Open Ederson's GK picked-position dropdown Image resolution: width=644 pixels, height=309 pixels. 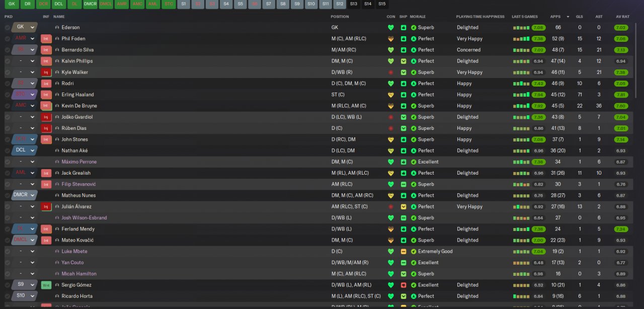[24, 27]
